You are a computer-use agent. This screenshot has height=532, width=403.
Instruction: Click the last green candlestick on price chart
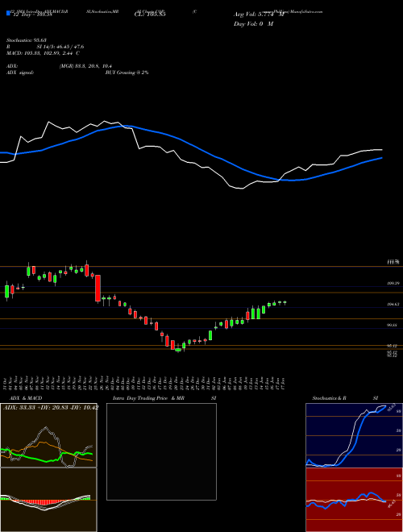[285, 302]
